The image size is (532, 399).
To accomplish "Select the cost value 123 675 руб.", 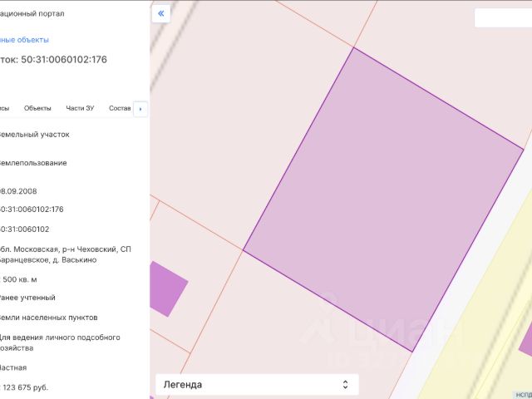I will (x=26, y=387).
